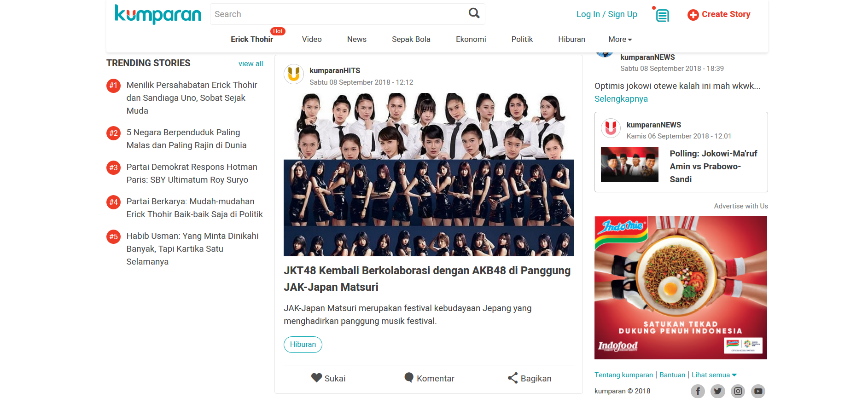This screenshot has height=398, width=868.
Task: Open kumparan's Facebook page icon
Action: 698,391
